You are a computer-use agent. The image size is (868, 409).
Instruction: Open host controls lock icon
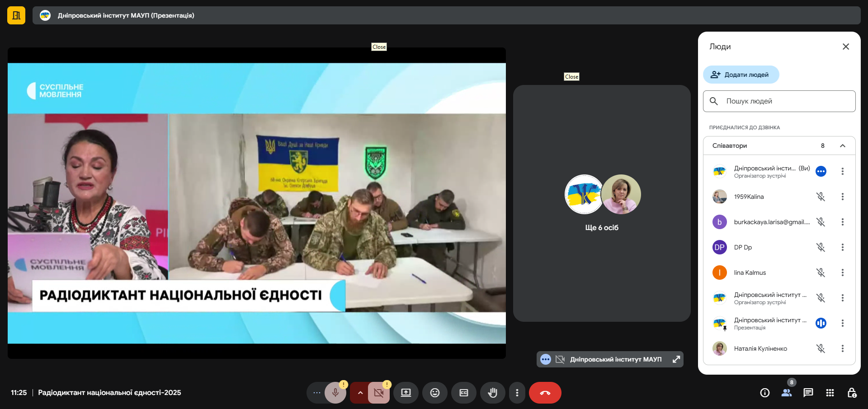[852, 393]
